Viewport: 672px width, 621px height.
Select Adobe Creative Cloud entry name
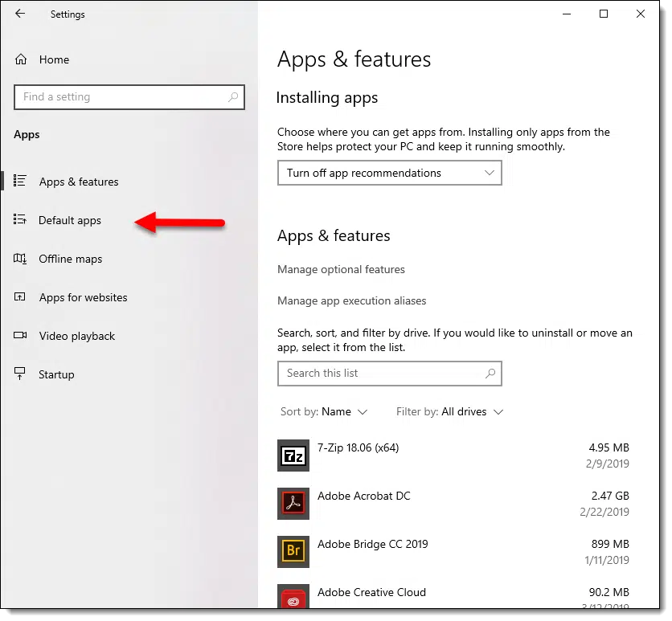tap(371, 592)
